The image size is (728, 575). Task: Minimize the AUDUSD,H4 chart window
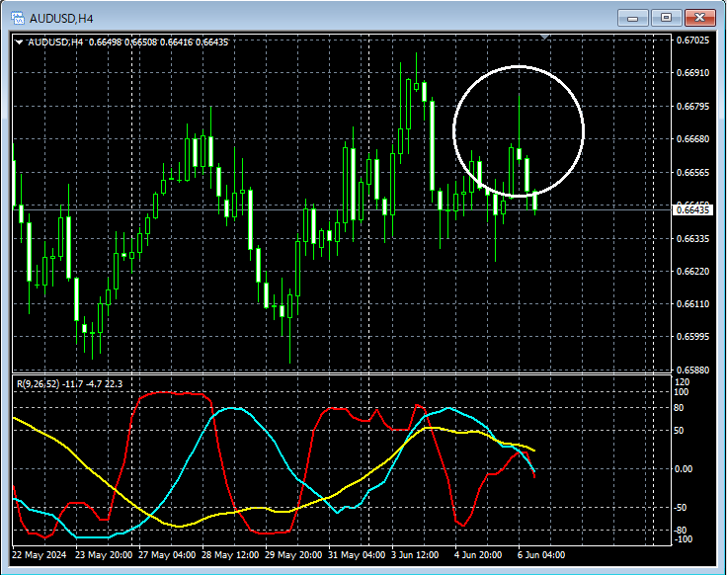coord(632,18)
